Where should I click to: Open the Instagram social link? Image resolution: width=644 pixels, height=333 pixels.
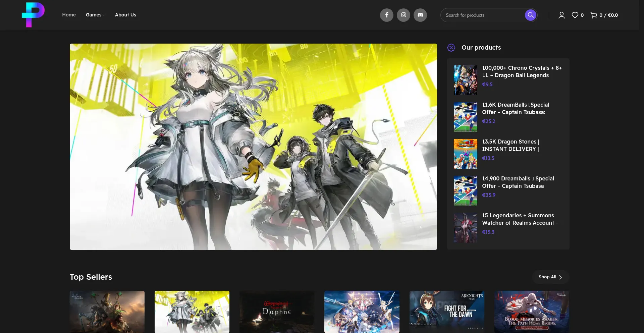[404, 15]
